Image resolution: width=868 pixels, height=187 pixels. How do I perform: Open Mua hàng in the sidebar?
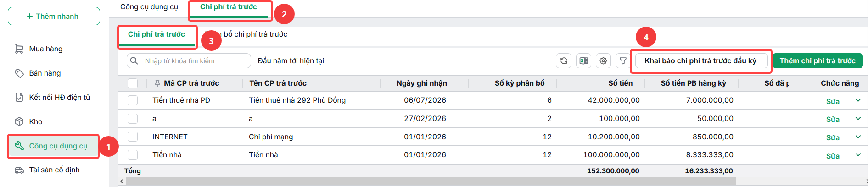[x=46, y=49]
